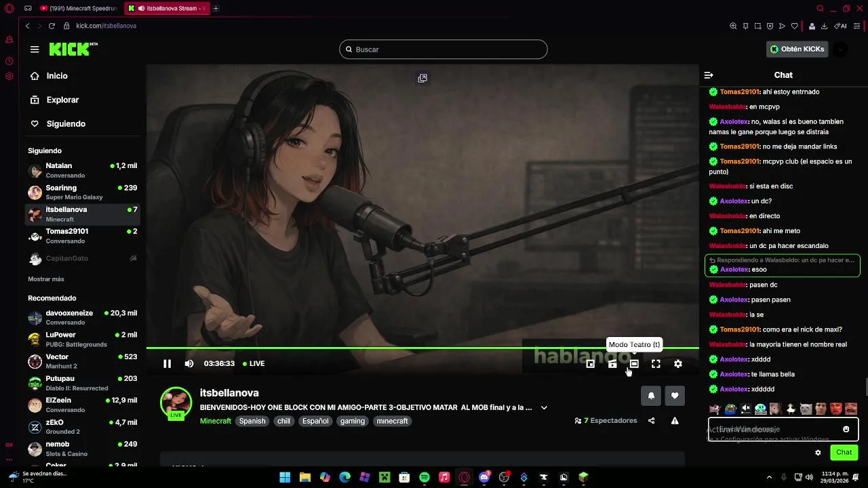
Task: Open the Obtén KICKs button
Action: (x=797, y=49)
